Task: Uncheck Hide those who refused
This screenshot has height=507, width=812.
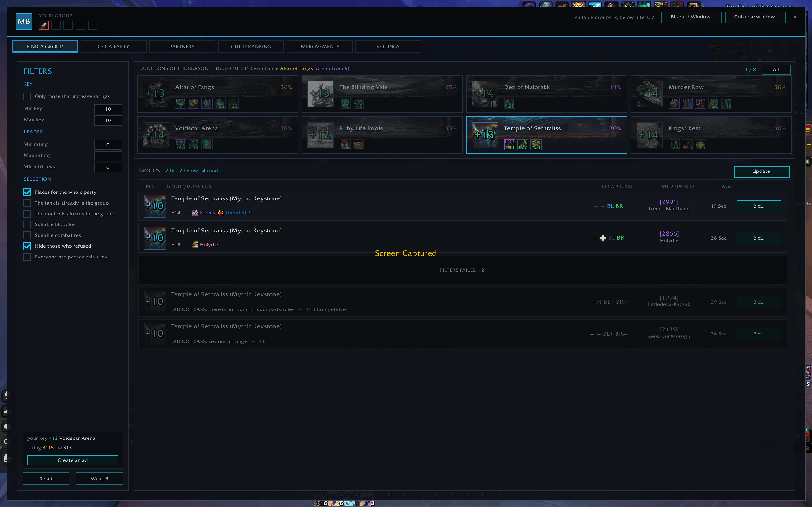Action: click(x=27, y=246)
